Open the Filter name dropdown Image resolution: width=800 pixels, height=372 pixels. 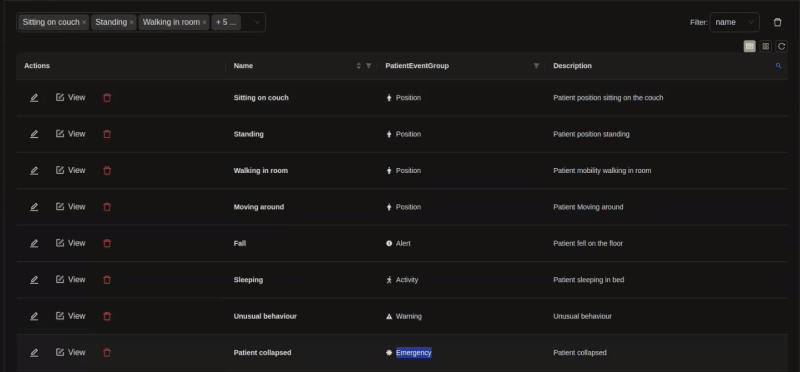pyautogui.click(x=734, y=22)
